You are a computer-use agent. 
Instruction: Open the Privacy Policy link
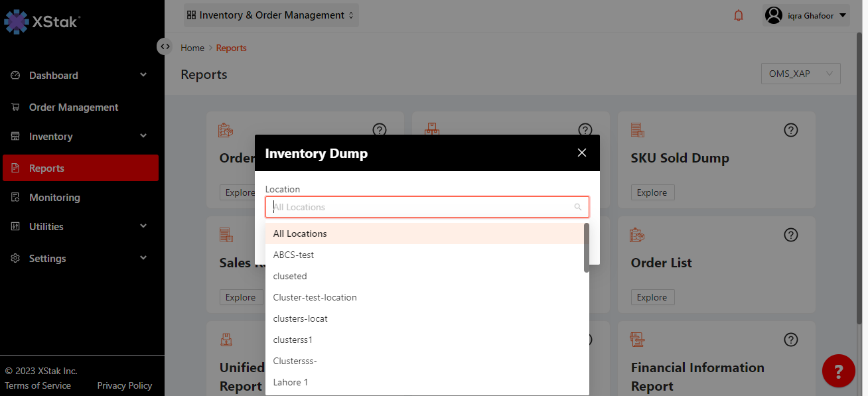pos(124,385)
